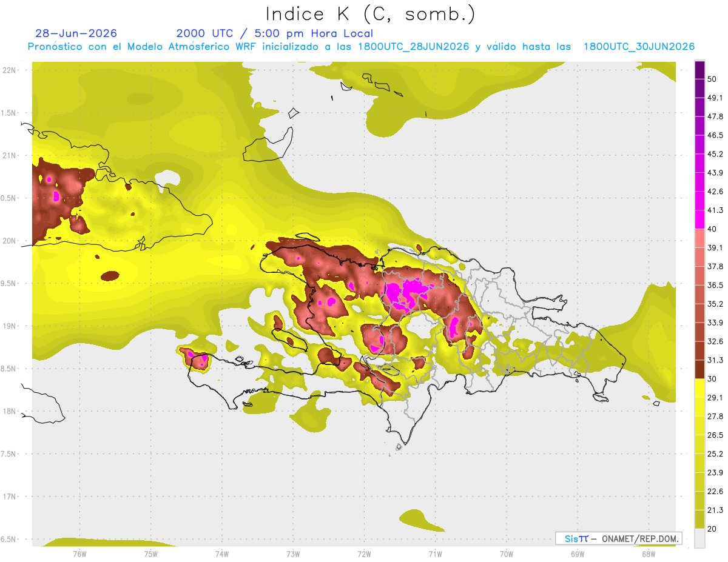The image size is (728, 562).
Task: Click the colorbar value 29.1
Action: click(x=715, y=398)
